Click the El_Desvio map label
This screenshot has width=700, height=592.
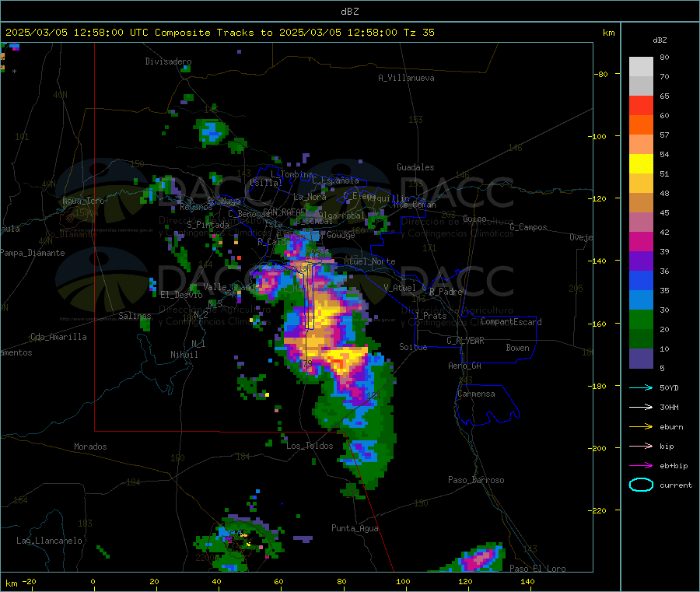[182, 295]
